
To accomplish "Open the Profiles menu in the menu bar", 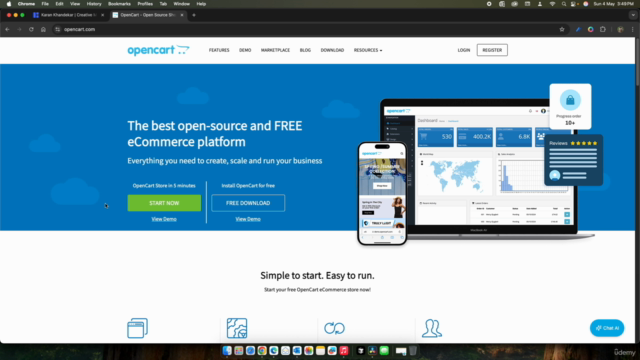I will [x=145, y=4].
